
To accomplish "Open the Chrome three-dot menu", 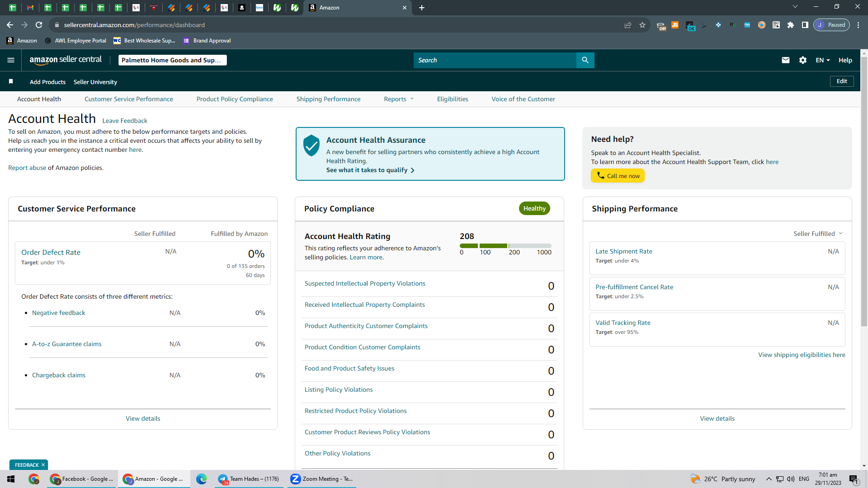I will point(859,25).
